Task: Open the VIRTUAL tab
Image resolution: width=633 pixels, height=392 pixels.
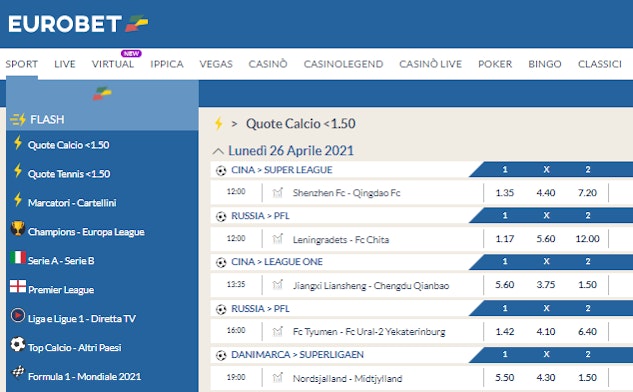Action: 113,64
